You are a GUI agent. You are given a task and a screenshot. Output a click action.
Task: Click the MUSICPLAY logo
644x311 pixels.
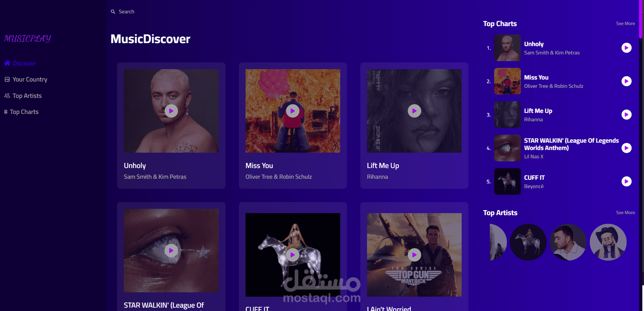click(x=27, y=39)
